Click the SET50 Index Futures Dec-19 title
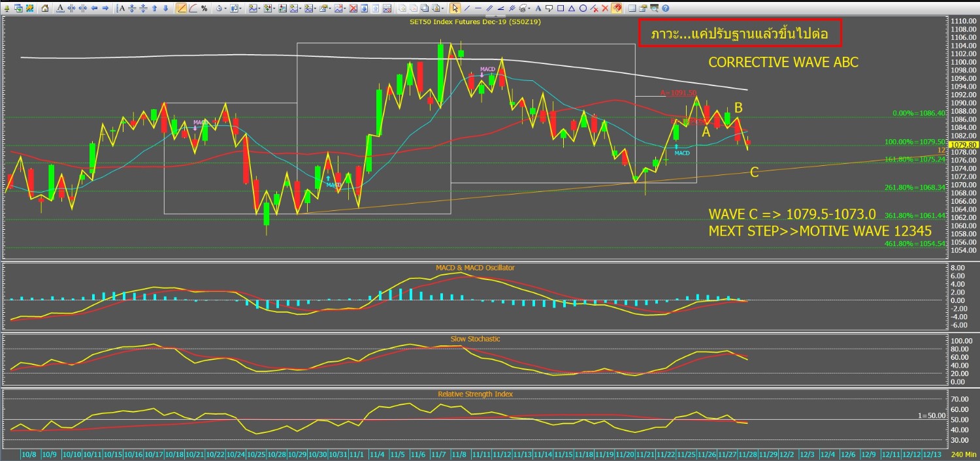 point(475,22)
